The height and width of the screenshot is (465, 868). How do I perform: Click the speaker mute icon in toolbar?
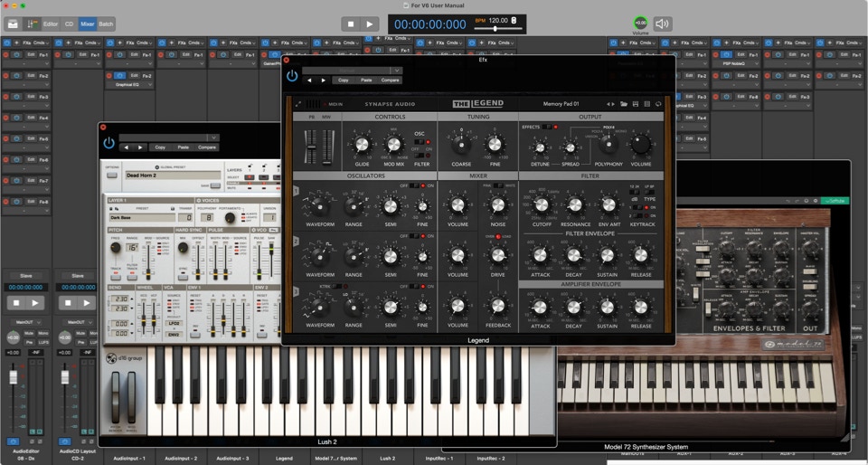[x=663, y=24]
